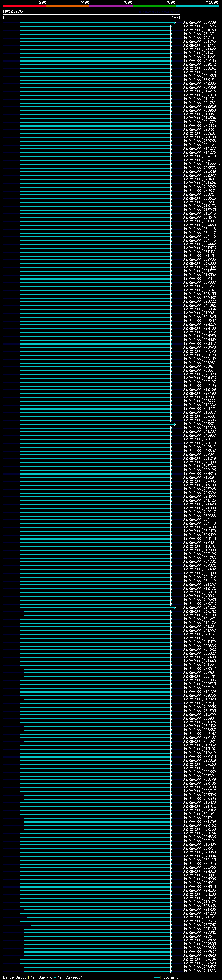
Task: Open hit UniRef100_Q8W159
Action: pyautogui.click(x=199, y=30)
